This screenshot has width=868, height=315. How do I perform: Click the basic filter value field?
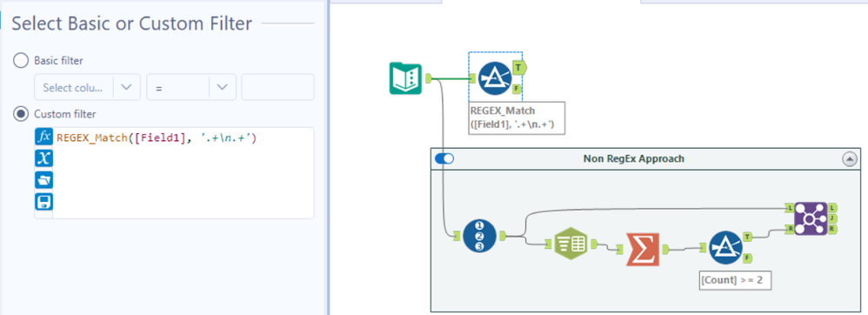click(x=278, y=88)
